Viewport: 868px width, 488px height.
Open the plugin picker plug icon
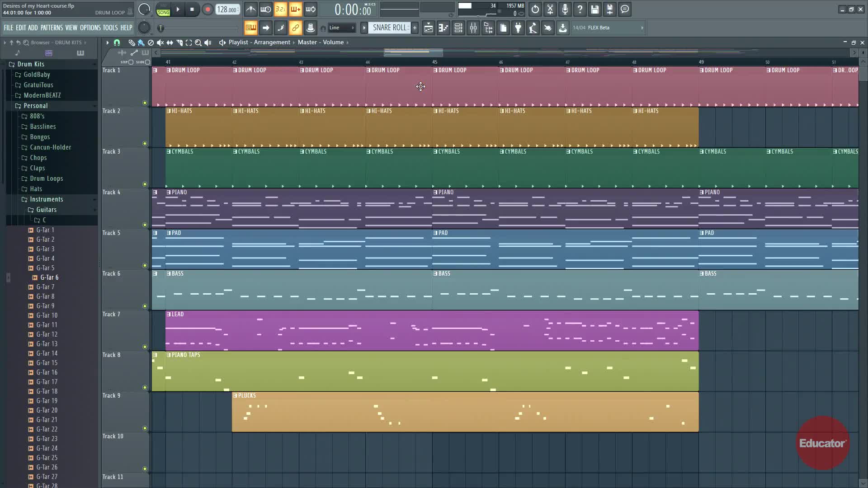pyautogui.click(x=518, y=28)
